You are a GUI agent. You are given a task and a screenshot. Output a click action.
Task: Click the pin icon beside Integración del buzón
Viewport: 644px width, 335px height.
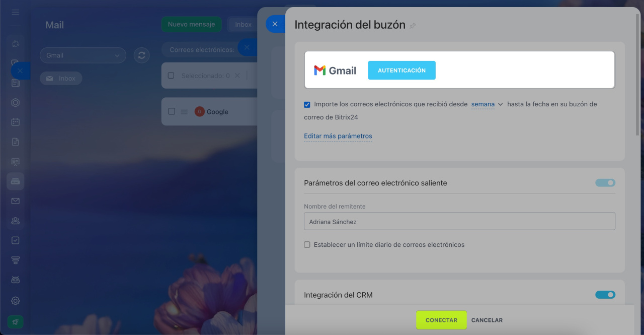413,26
